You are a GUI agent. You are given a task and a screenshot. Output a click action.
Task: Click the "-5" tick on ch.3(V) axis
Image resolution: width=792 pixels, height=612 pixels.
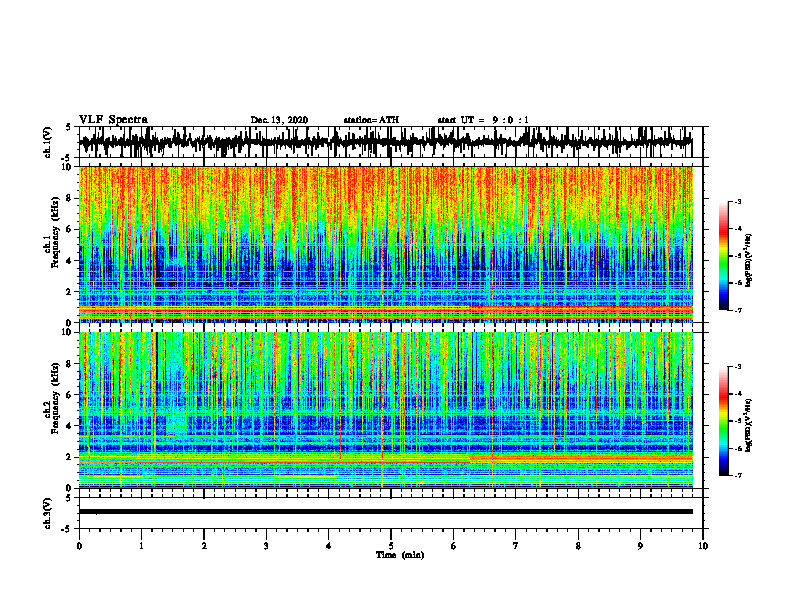click(x=67, y=528)
